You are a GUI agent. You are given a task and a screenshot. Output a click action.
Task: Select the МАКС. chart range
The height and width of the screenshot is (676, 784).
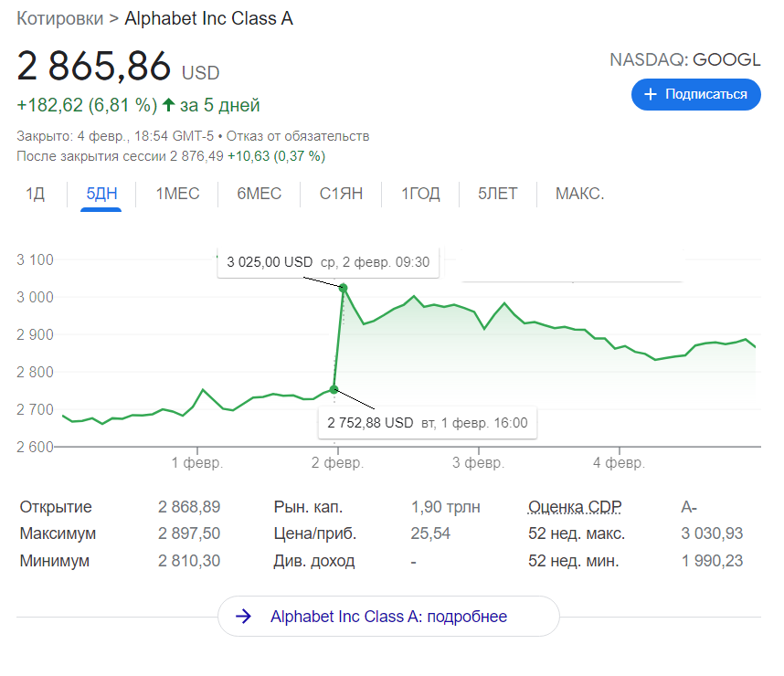[x=580, y=194]
